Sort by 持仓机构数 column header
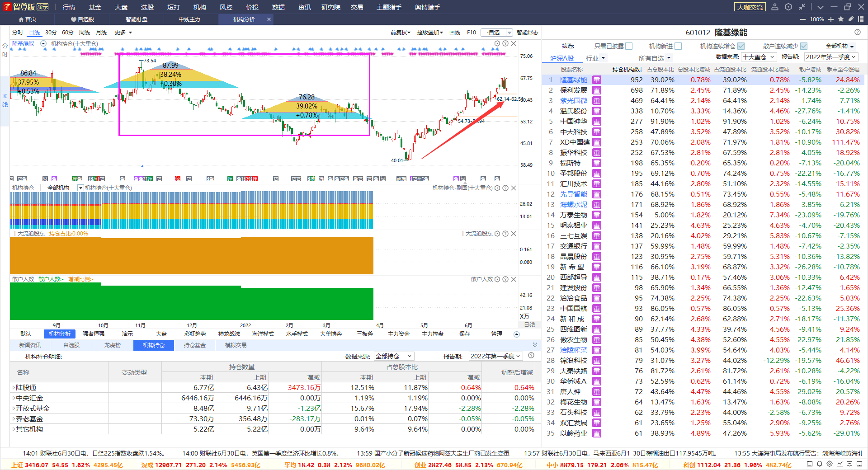 point(627,70)
